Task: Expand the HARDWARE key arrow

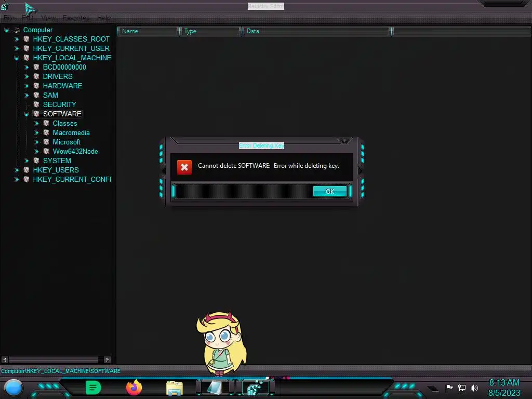Action: point(26,86)
